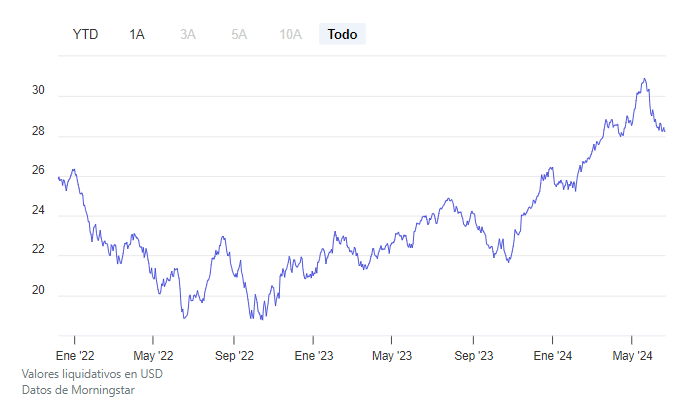
Task: Click the Ene '22 axis label
Action: (75, 355)
